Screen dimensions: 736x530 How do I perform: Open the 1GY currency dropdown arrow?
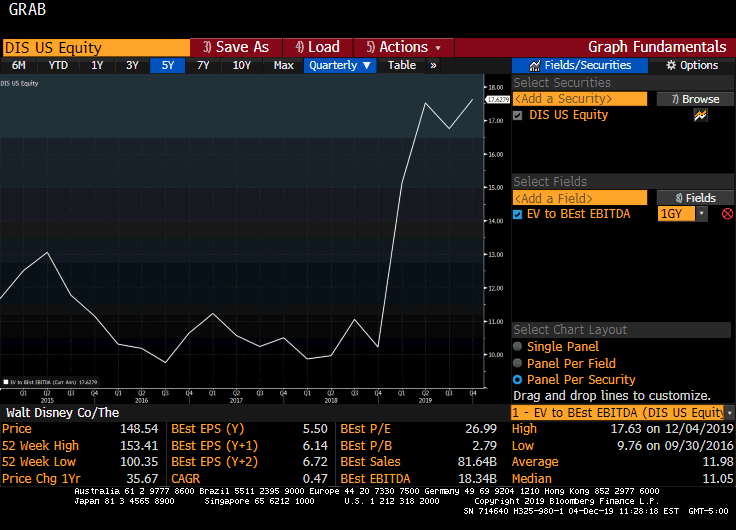tap(701, 214)
